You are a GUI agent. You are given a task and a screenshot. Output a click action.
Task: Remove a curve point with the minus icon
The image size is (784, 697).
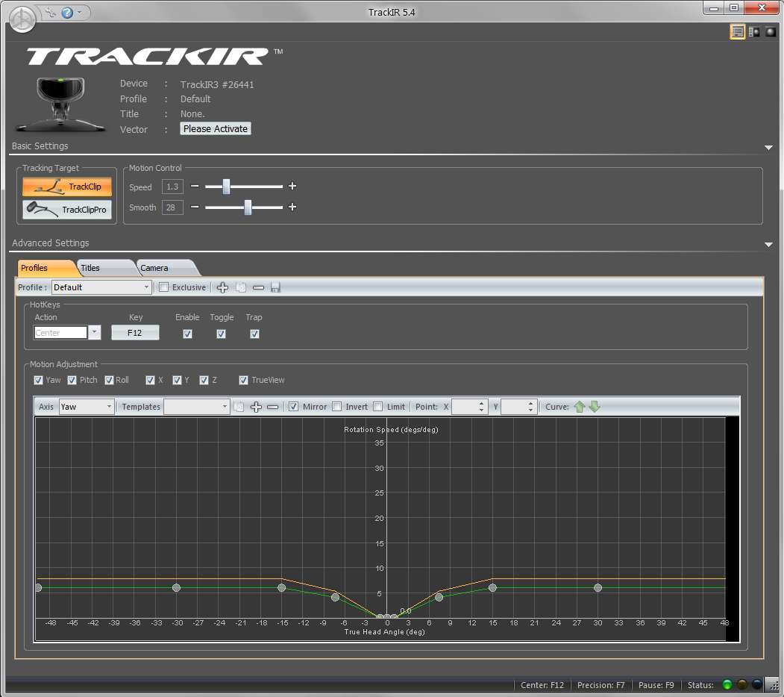pyautogui.click(x=272, y=407)
